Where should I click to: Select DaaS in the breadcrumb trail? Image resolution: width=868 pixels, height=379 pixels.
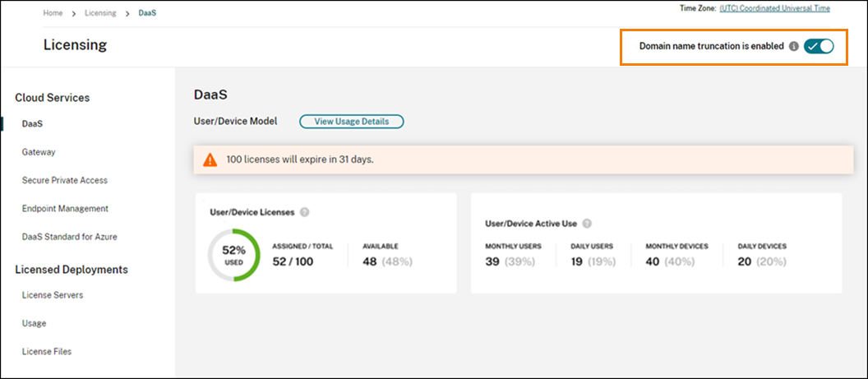(147, 14)
